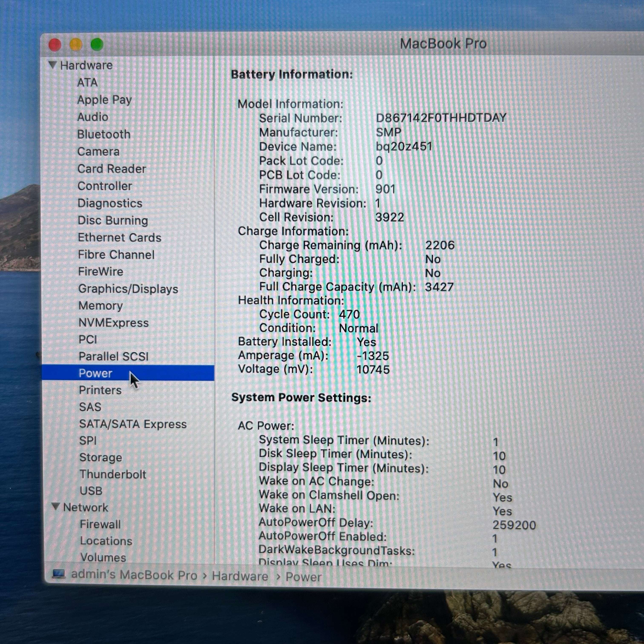The height and width of the screenshot is (644, 644).
Task: Click amperage value -1325
Action: [x=373, y=356]
